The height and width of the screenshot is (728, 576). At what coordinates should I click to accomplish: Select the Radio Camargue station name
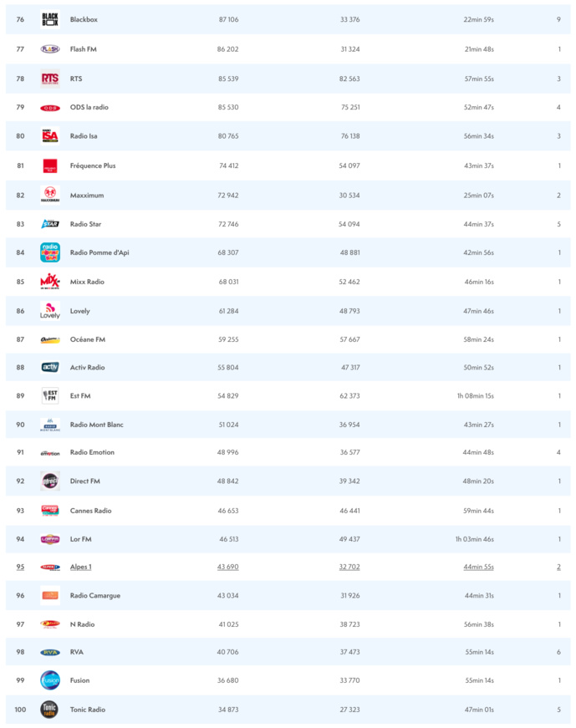(x=94, y=596)
